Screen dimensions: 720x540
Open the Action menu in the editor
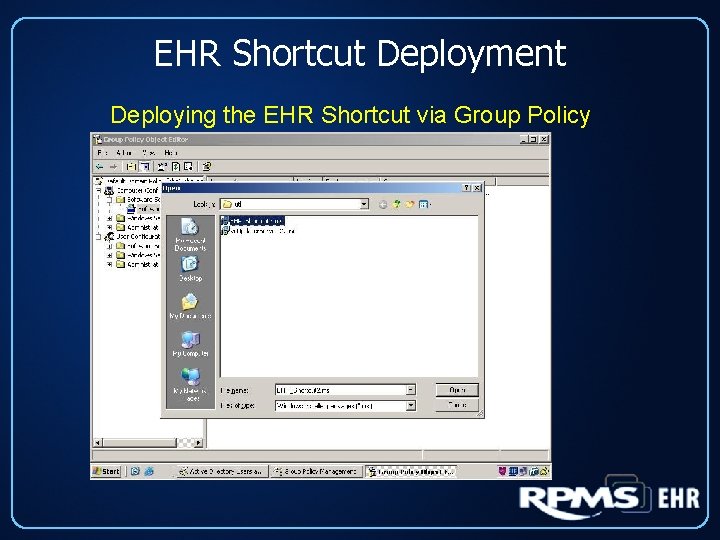pyautogui.click(x=124, y=152)
